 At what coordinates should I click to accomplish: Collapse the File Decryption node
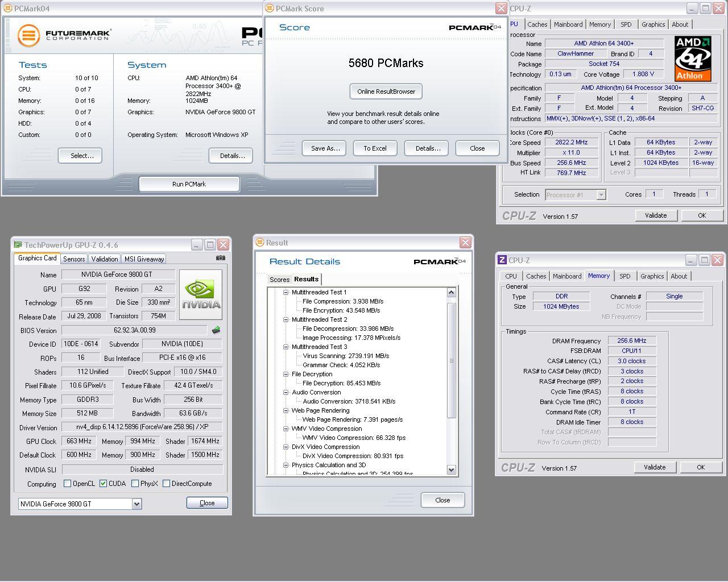click(286, 375)
